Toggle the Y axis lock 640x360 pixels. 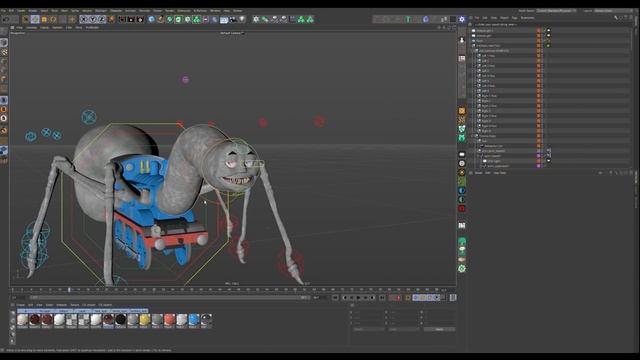point(93,19)
